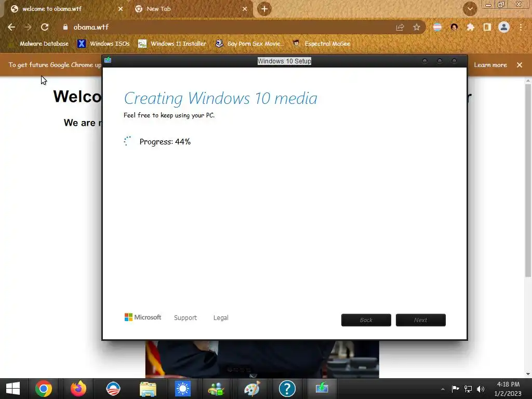Open the Messenger people taskbar icon
Screen dimensions: 532x399
(217, 389)
